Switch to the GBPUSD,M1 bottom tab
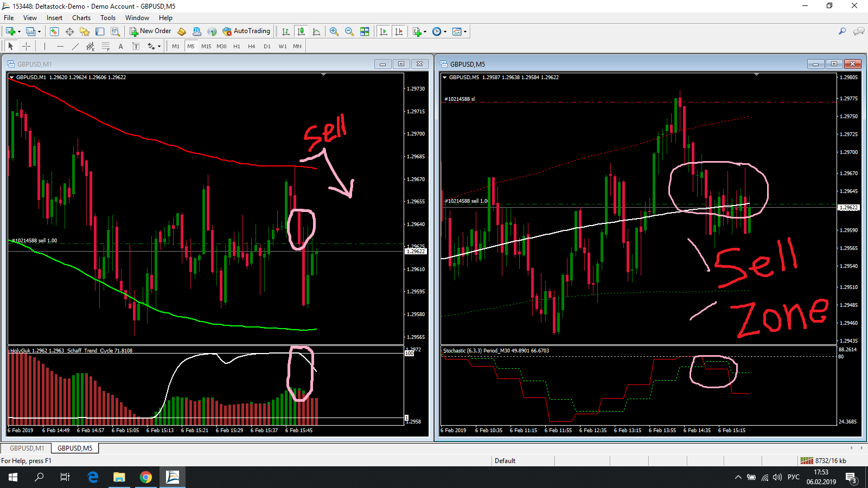 pos(27,448)
